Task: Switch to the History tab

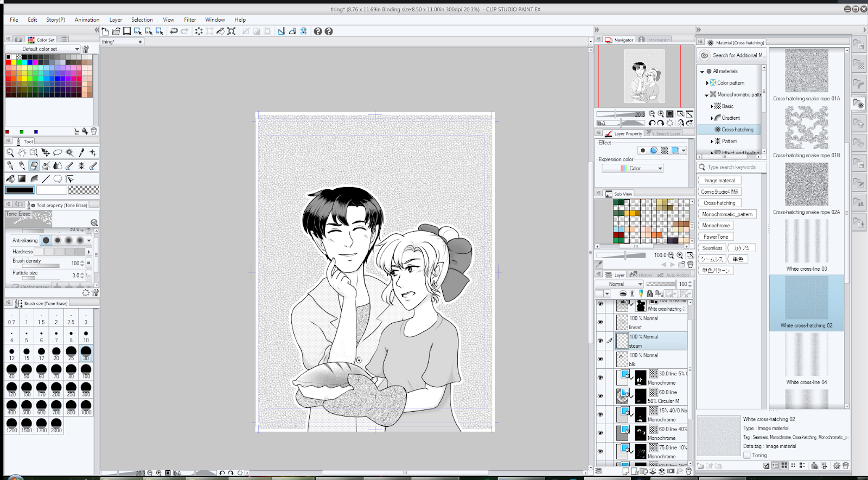Action: [641, 275]
